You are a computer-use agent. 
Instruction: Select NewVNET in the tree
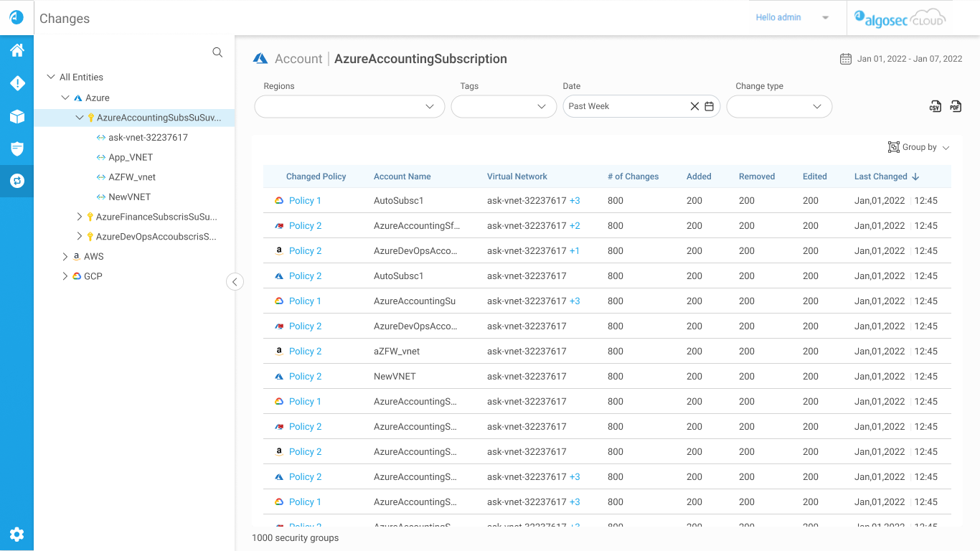[130, 197]
